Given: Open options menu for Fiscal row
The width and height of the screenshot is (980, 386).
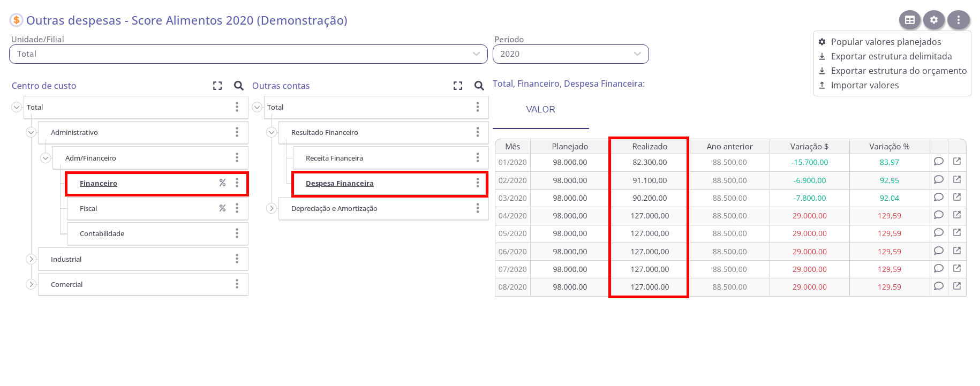Looking at the screenshot, I should [x=237, y=208].
